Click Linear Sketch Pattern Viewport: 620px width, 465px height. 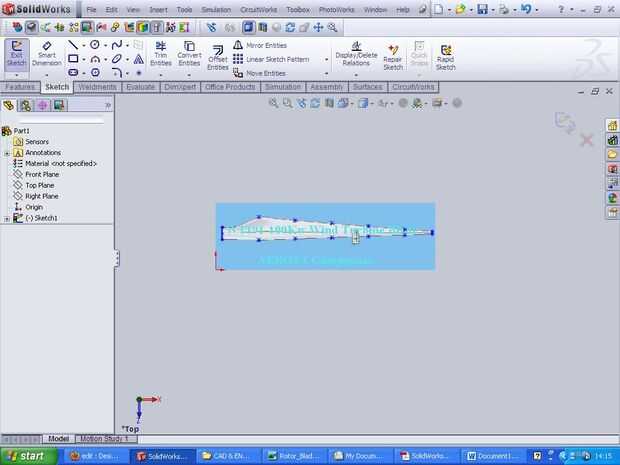(x=271, y=59)
